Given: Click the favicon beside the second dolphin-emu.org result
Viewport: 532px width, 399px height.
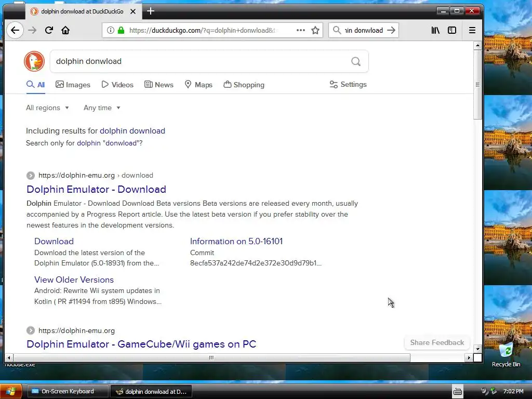Looking at the screenshot, I should tap(31, 330).
